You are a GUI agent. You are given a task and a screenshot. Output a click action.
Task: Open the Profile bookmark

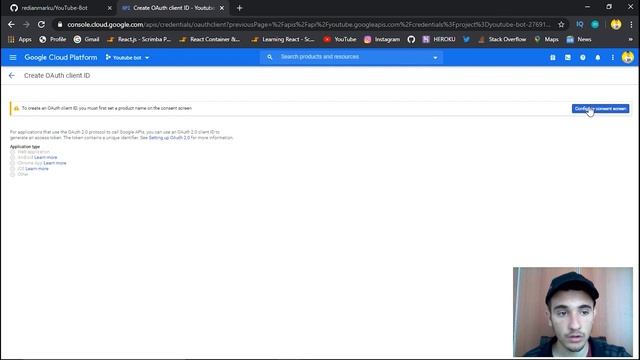click(53, 40)
